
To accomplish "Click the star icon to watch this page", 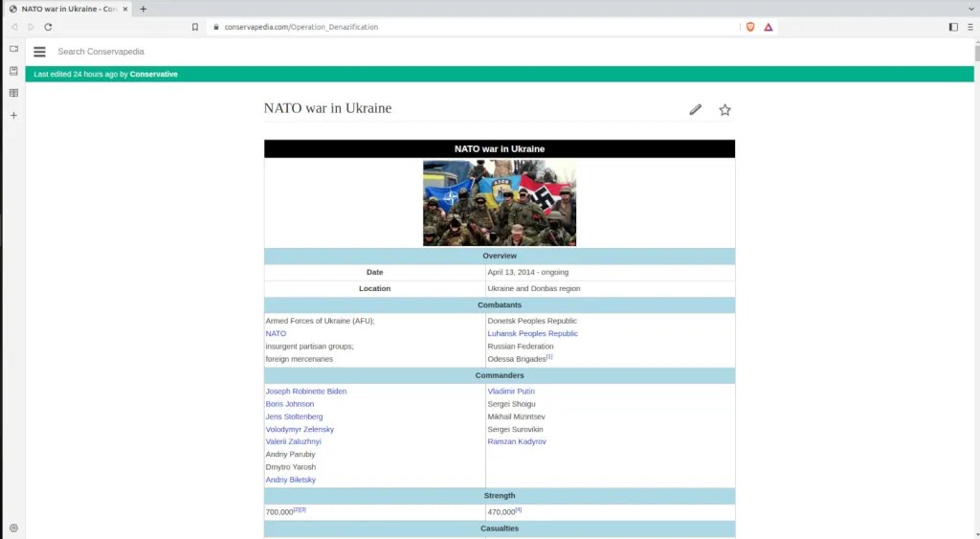I will tap(724, 109).
